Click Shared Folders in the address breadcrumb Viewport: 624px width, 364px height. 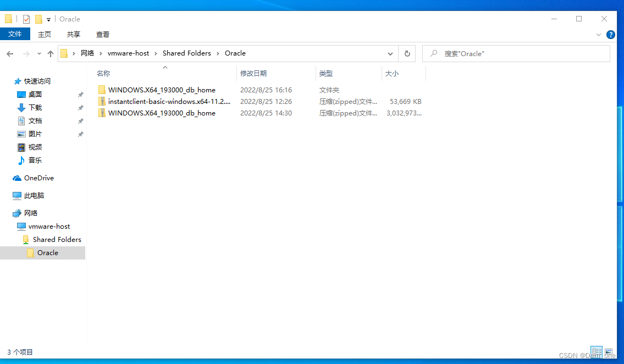(186, 53)
